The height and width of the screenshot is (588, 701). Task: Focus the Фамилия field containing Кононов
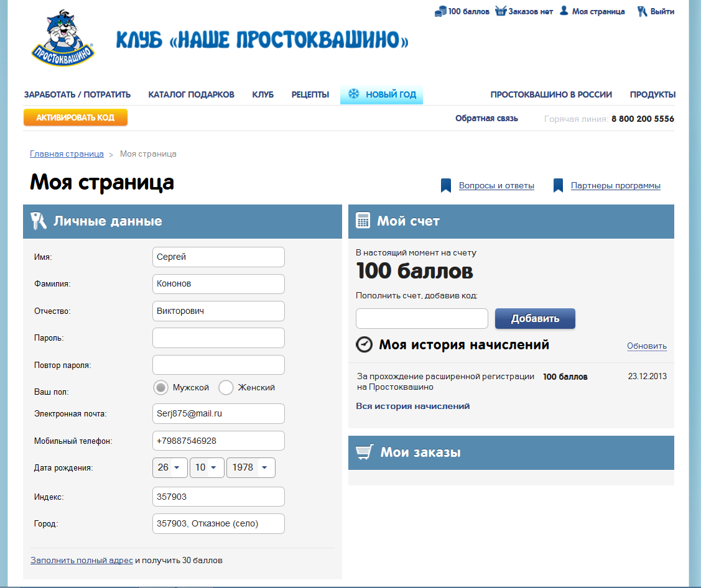[218, 283]
